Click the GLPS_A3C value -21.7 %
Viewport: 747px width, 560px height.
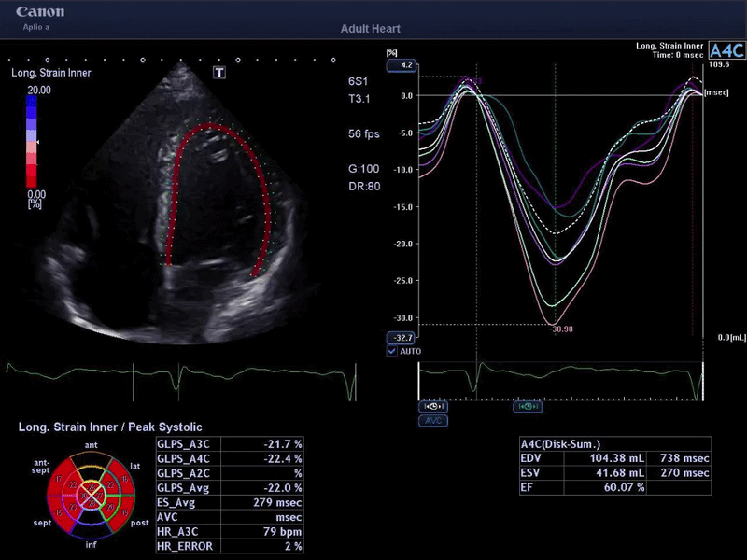[x=283, y=444]
